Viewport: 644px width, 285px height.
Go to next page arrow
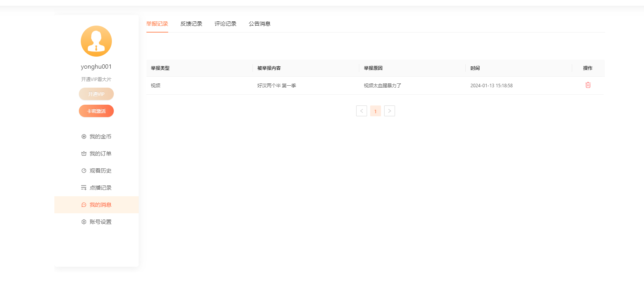pyautogui.click(x=390, y=111)
